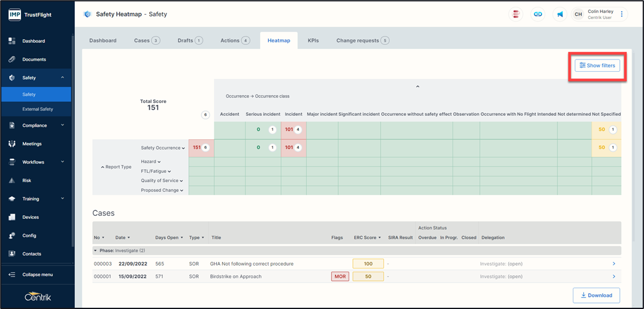The height and width of the screenshot is (309, 644).
Task: Expand the Compliance sidebar menu
Action: coord(37,126)
